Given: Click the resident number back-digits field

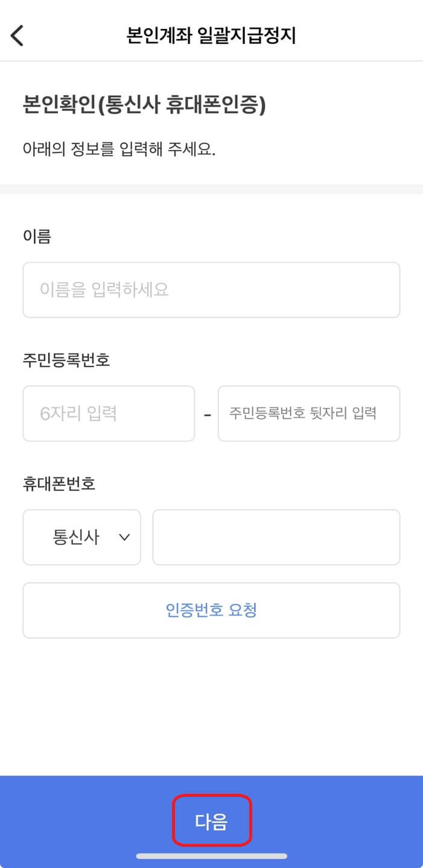Looking at the screenshot, I should [x=308, y=413].
